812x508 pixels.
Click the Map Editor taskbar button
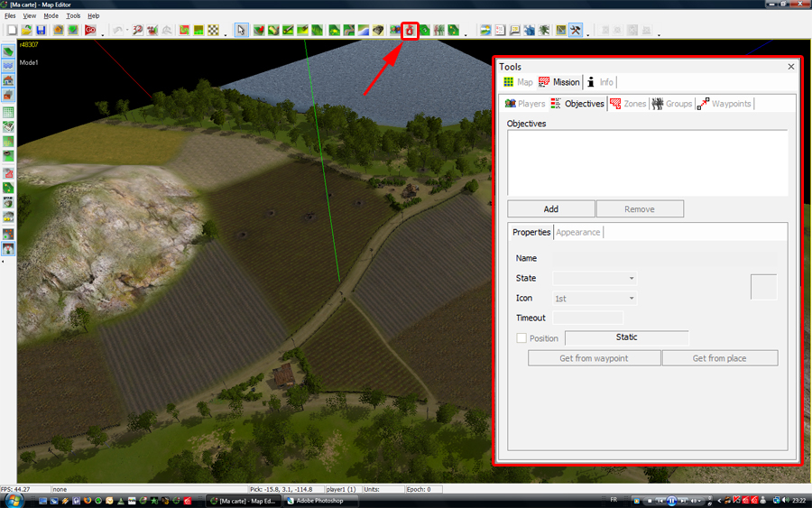244,501
